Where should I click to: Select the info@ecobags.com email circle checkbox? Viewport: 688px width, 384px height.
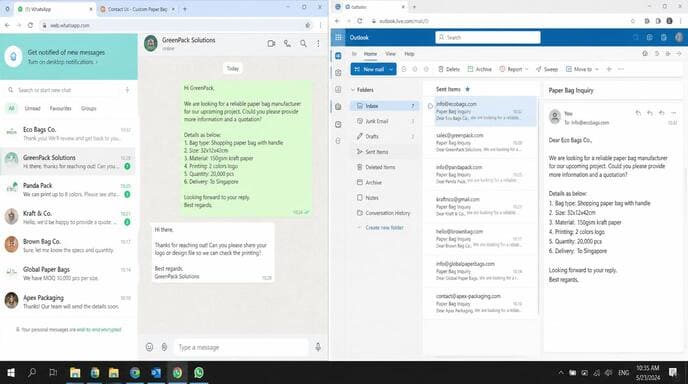coord(430,106)
